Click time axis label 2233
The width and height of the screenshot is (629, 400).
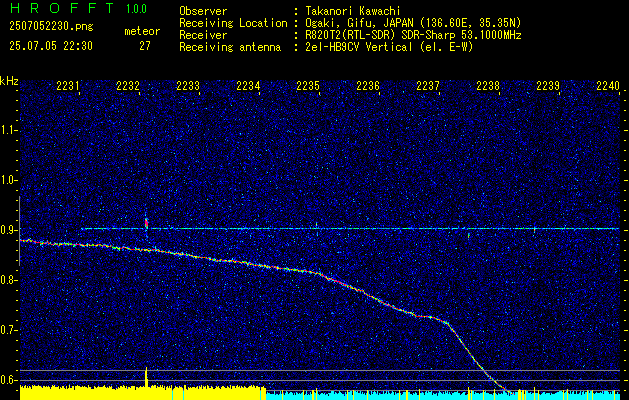[187, 85]
